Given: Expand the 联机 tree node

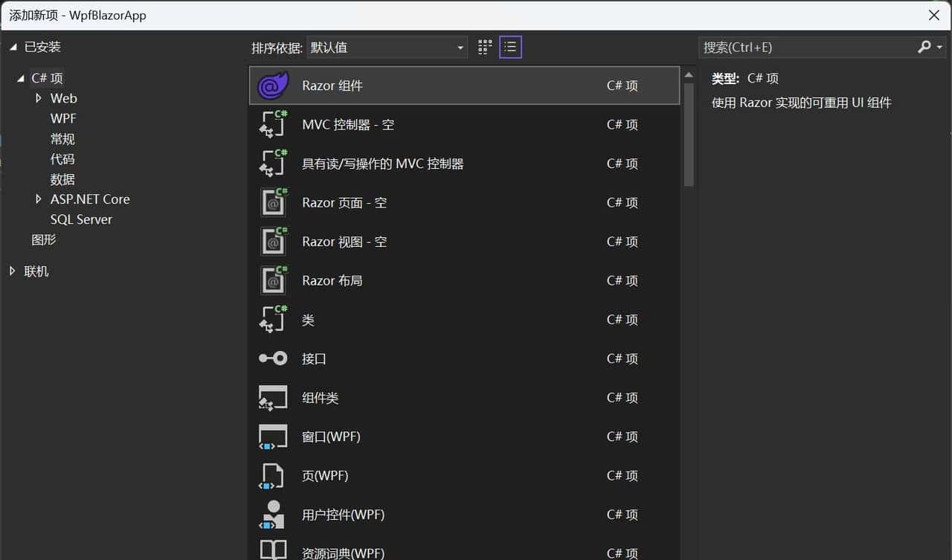Looking at the screenshot, I should tap(12, 271).
